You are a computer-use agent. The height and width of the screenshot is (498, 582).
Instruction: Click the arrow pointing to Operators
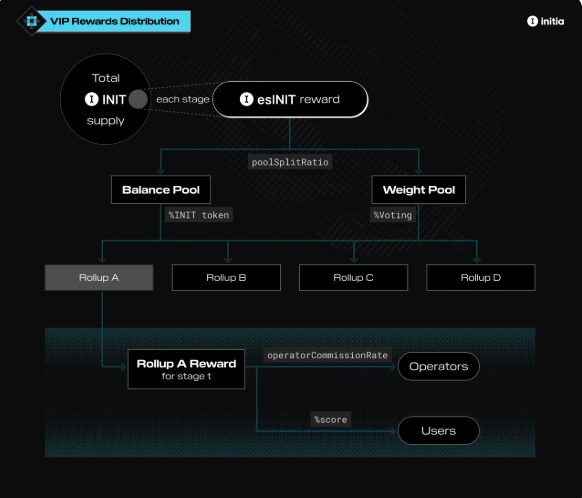(x=393, y=367)
